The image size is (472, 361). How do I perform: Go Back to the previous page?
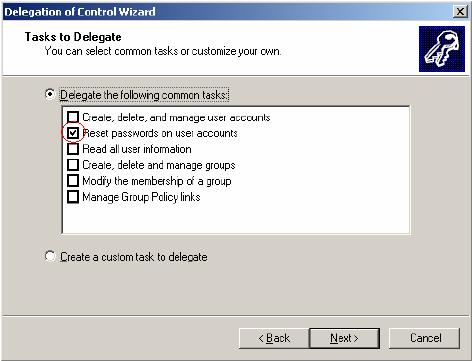(274, 338)
